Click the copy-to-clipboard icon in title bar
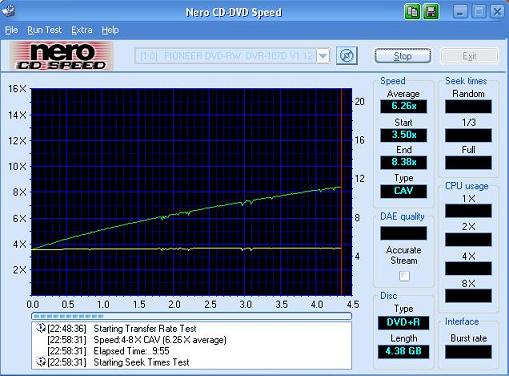509x376 pixels. (412, 12)
